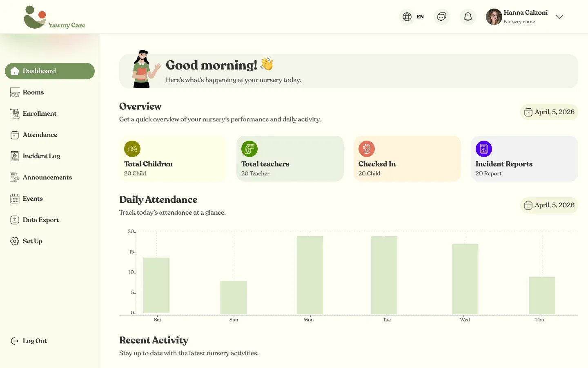This screenshot has height=368, width=588.
Task: Open Overview date picker April 5, 2026
Action: (549, 112)
